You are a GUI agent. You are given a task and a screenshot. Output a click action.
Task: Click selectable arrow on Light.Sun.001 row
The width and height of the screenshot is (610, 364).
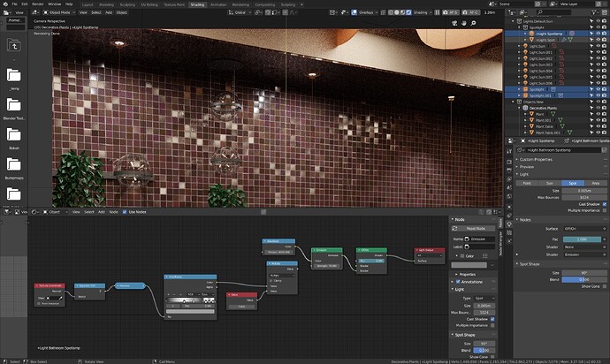pos(591,52)
